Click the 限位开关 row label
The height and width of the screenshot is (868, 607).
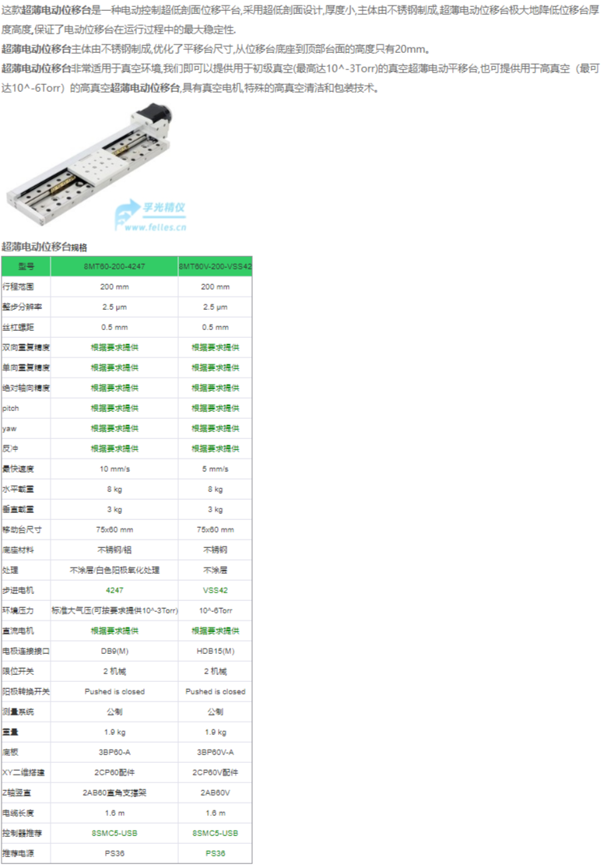[18, 672]
